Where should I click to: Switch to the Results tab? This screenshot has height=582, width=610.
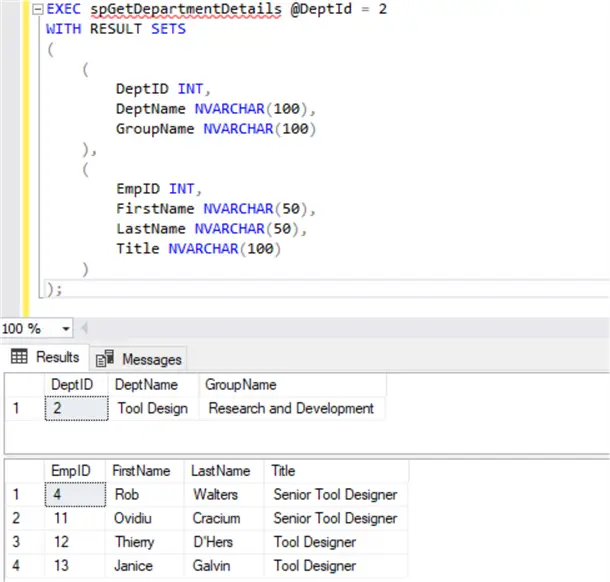[x=56, y=358]
